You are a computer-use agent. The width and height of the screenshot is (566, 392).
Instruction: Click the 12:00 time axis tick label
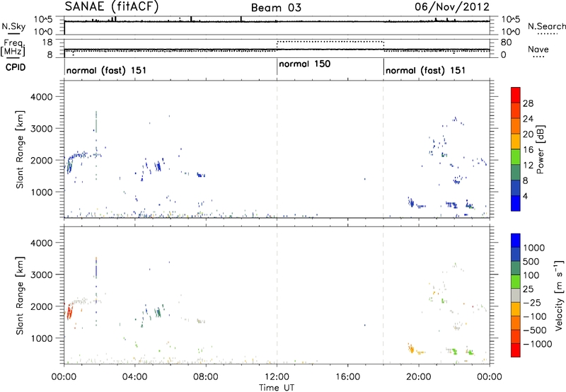(x=277, y=377)
